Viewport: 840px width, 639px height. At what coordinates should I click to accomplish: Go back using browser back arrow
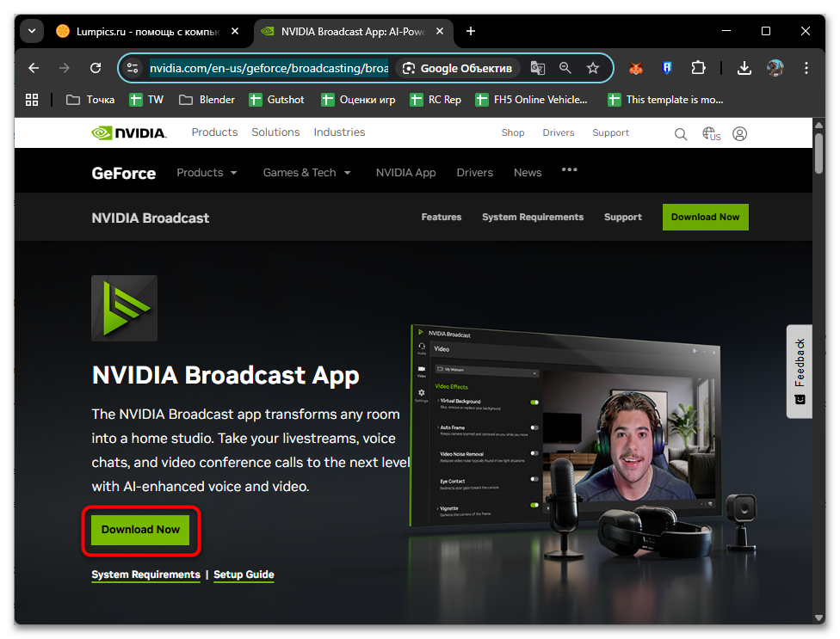(x=34, y=68)
